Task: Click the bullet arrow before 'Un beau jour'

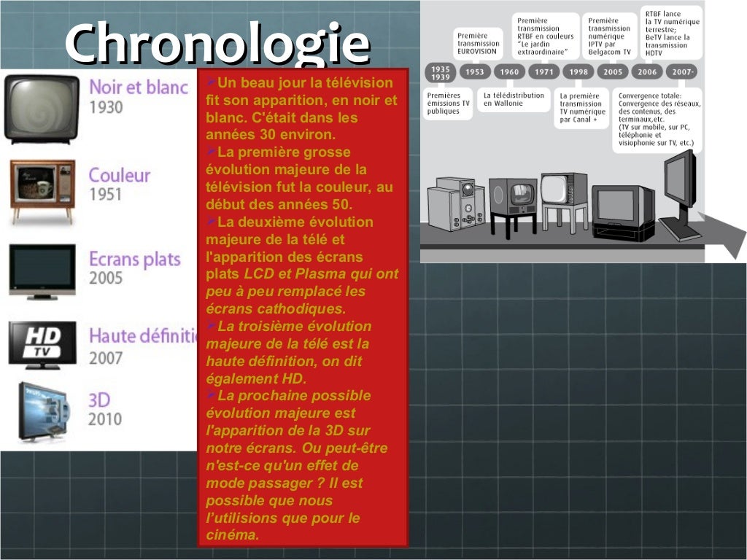Action: (211, 82)
